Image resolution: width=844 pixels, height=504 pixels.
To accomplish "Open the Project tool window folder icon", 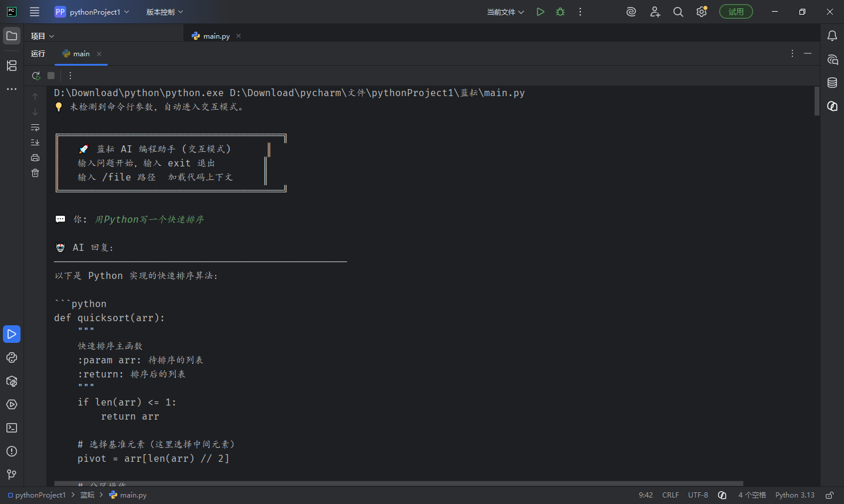I will [12, 36].
